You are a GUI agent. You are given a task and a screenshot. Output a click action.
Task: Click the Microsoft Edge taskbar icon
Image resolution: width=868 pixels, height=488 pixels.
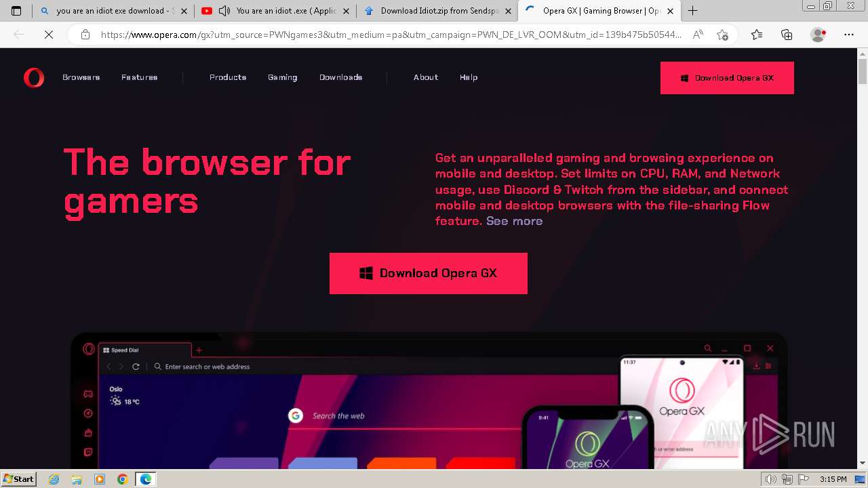point(145,479)
